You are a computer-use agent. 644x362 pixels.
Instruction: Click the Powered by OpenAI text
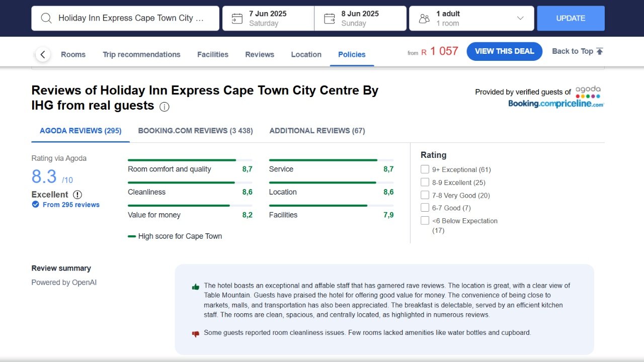coord(64,283)
